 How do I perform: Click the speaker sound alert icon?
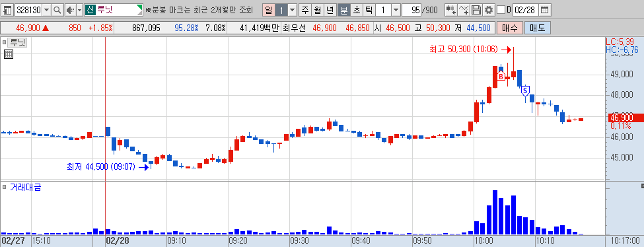tap(70, 10)
